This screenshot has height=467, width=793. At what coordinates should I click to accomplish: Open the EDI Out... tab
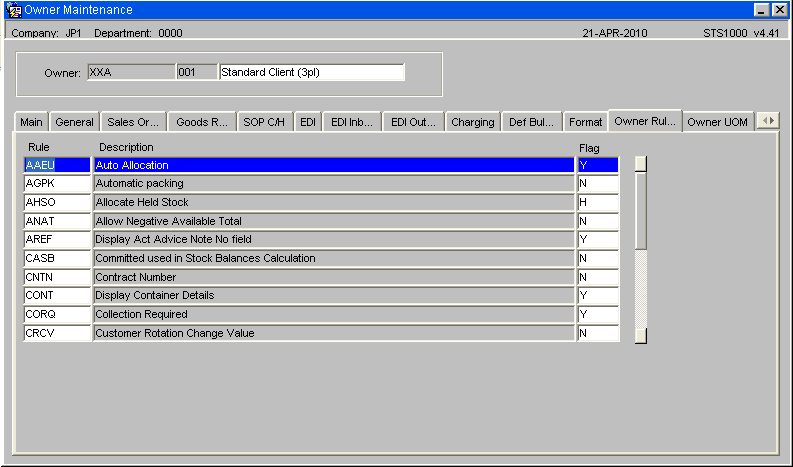pyautogui.click(x=413, y=122)
